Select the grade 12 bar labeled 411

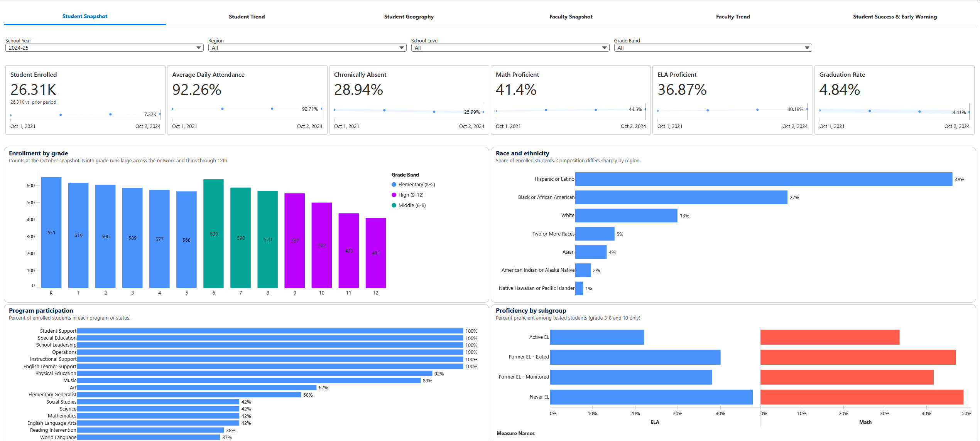[x=376, y=253]
